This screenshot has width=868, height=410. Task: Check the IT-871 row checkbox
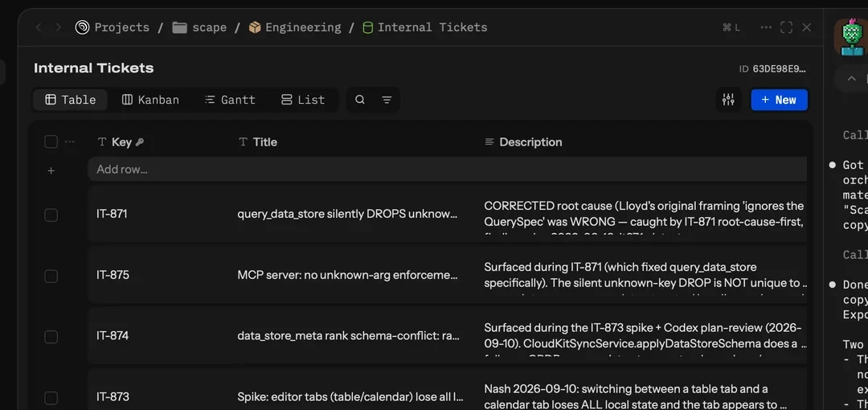pos(51,215)
